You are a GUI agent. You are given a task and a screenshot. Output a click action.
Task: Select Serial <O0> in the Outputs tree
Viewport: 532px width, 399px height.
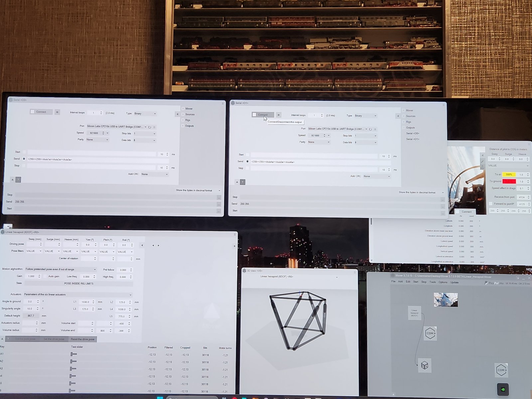[x=412, y=133]
